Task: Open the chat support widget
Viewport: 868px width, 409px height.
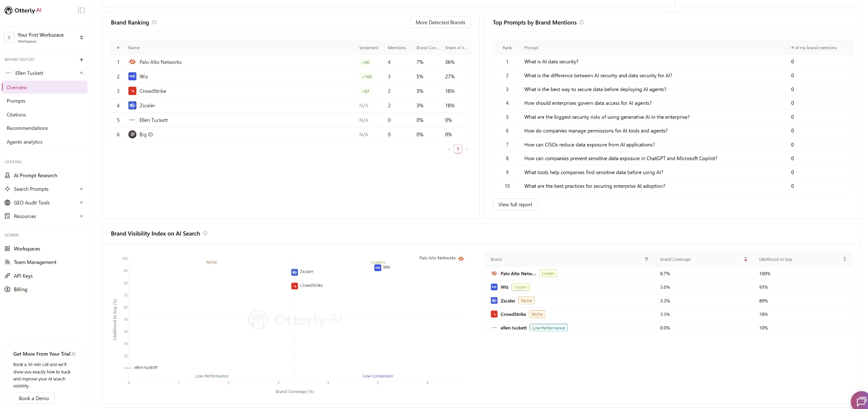Action: 860,401
